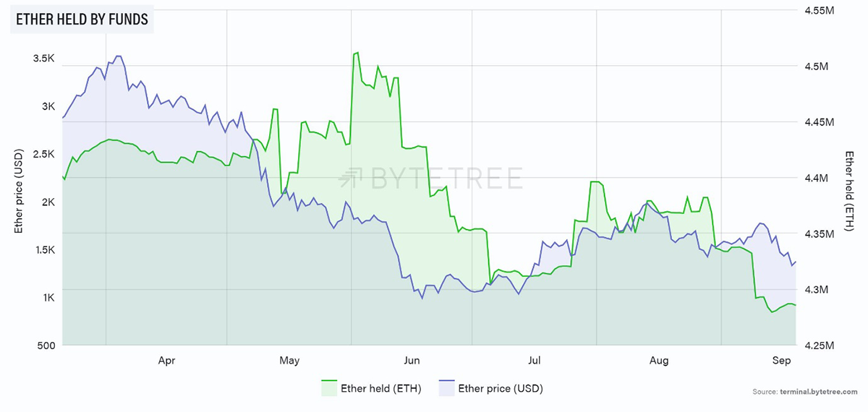Click the 3.5K tick on the left axis

tap(44, 59)
